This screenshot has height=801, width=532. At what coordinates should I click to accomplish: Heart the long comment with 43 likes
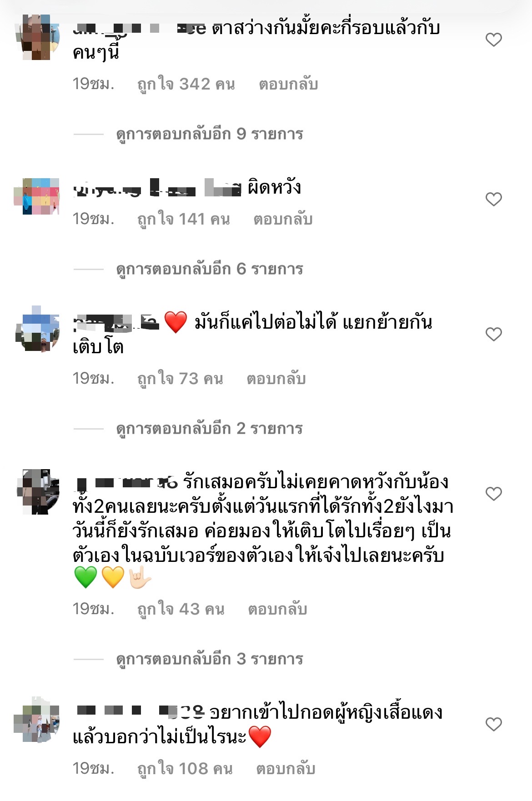[x=493, y=494]
